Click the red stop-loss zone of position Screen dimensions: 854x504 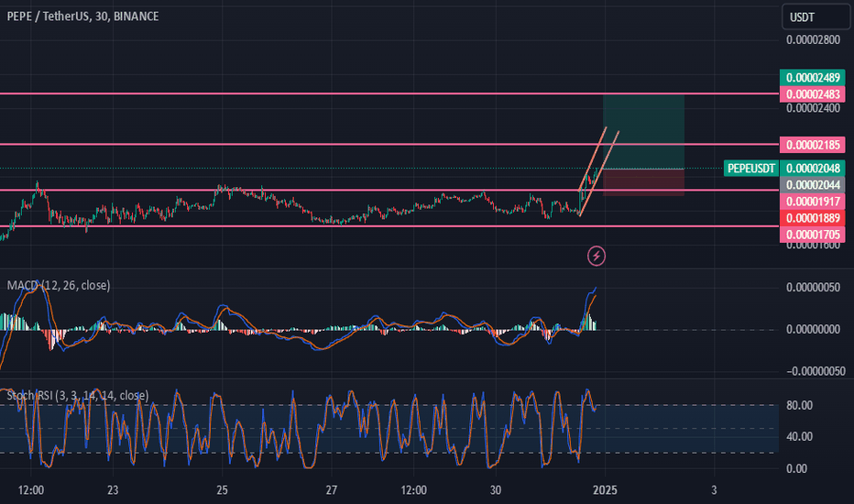[x=643, y=182]
